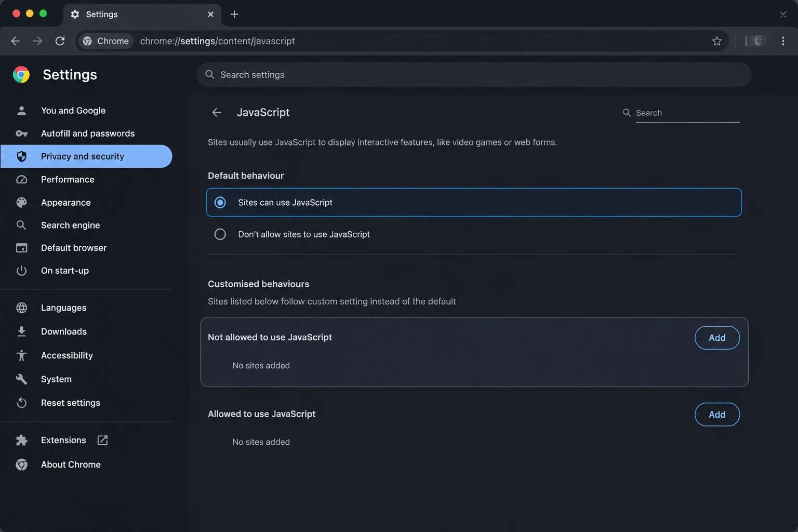
Task: Click the globe icon for Languages
Action: pos(22,308)
